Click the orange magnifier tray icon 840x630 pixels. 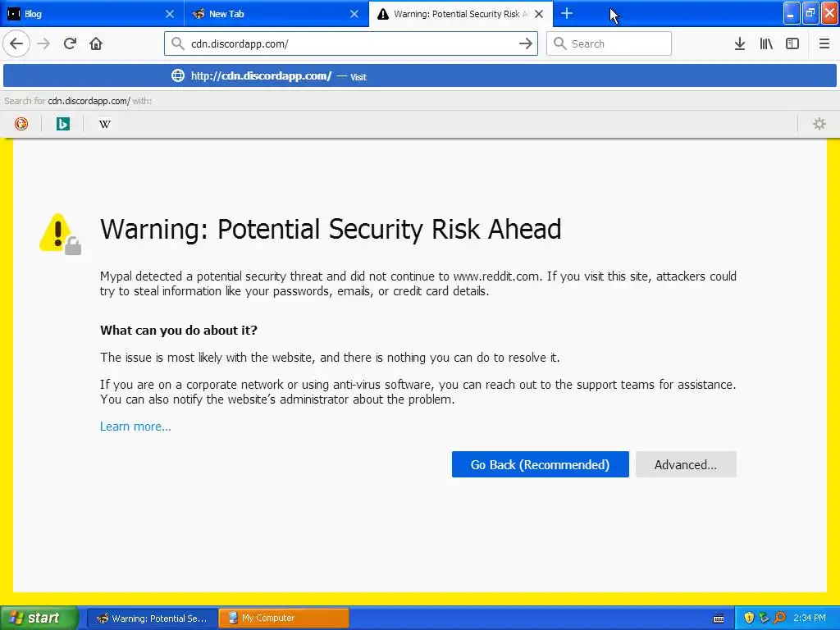click(x=779, y=619)
